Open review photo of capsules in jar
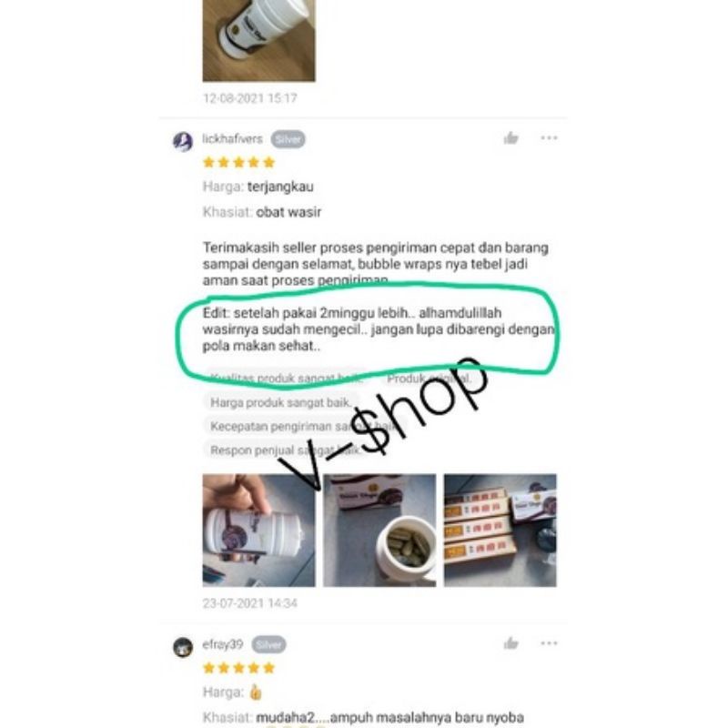The height and width of the screenshot is (728, 728). click(x=379, y=531)
